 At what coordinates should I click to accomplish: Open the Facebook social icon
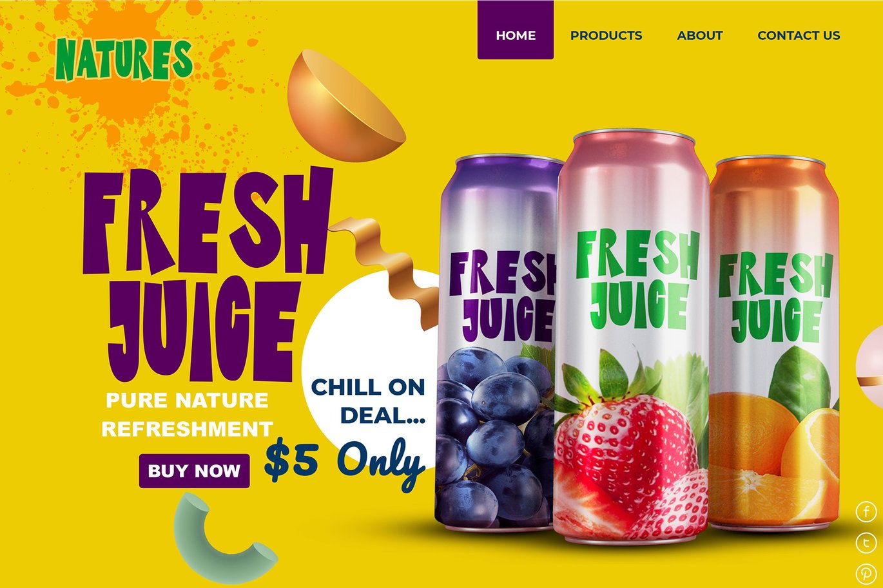[866, 512]
